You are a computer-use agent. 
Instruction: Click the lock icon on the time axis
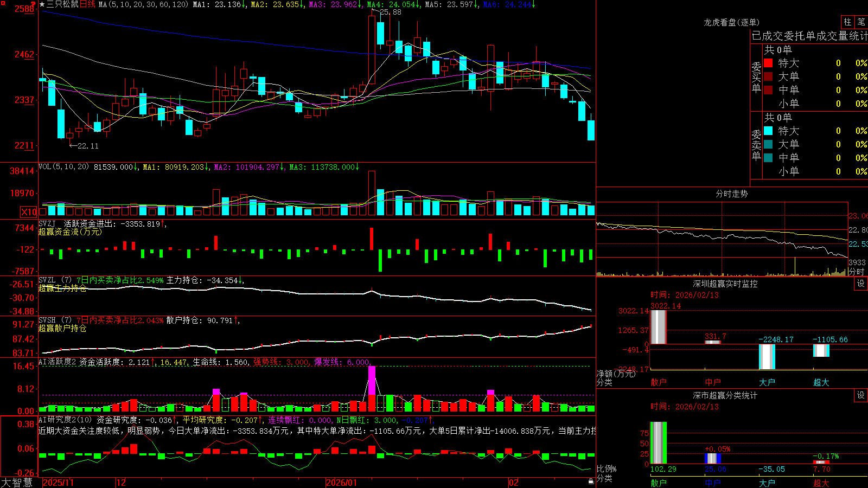[591, 481]
